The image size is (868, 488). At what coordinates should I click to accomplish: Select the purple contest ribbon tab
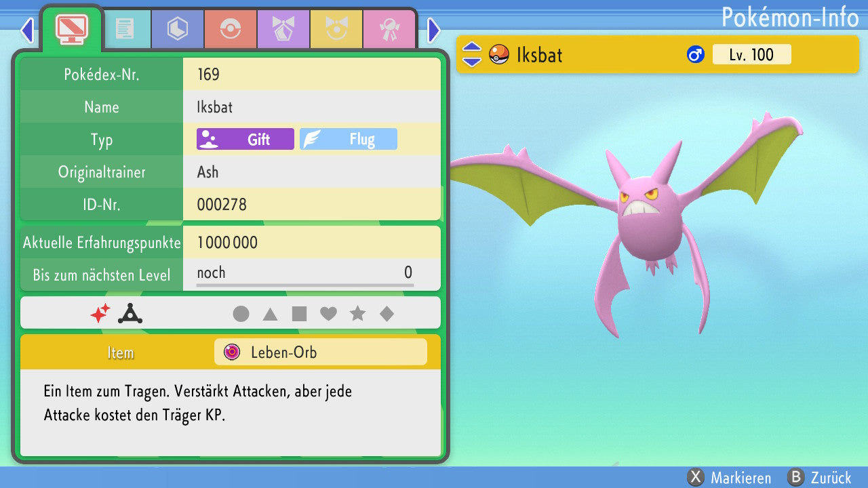pyautogui.click(x=283, y=29)
